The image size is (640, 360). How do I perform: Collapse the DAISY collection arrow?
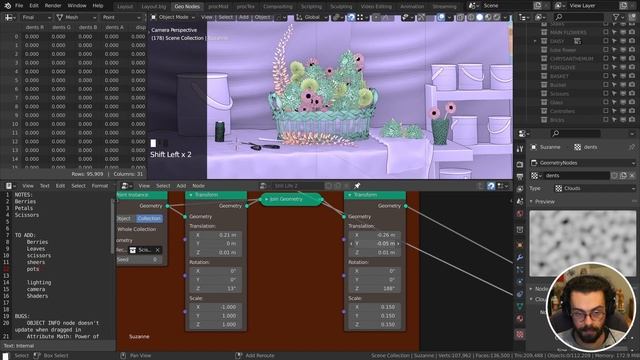click(x=535, y=41)
